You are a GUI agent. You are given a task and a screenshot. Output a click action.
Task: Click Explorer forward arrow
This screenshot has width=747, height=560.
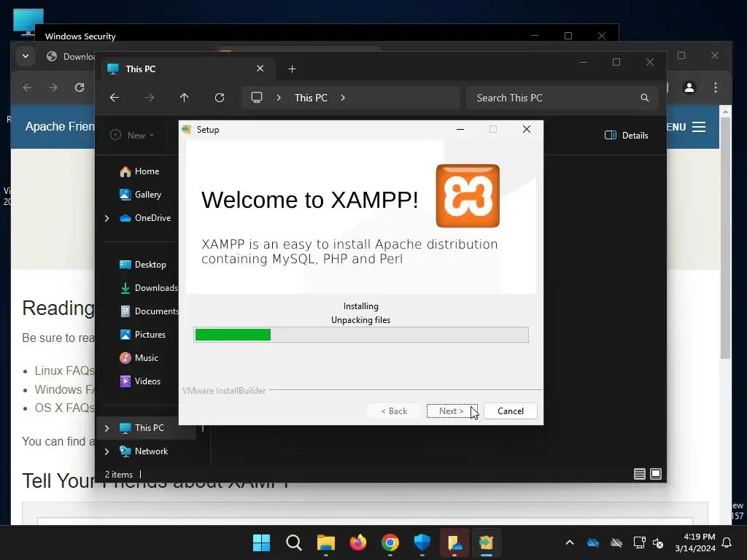click(150, 98)
